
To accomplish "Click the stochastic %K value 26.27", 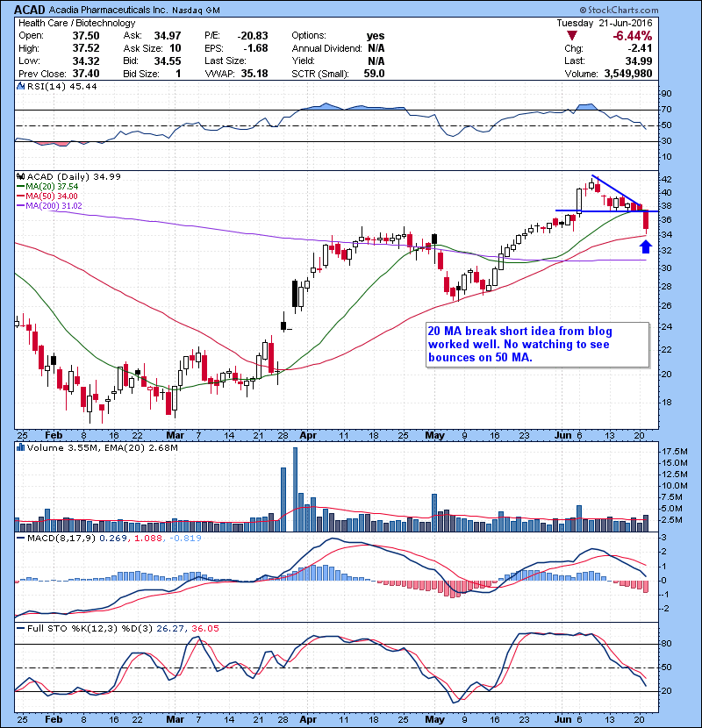I will [x=170, y=629].
